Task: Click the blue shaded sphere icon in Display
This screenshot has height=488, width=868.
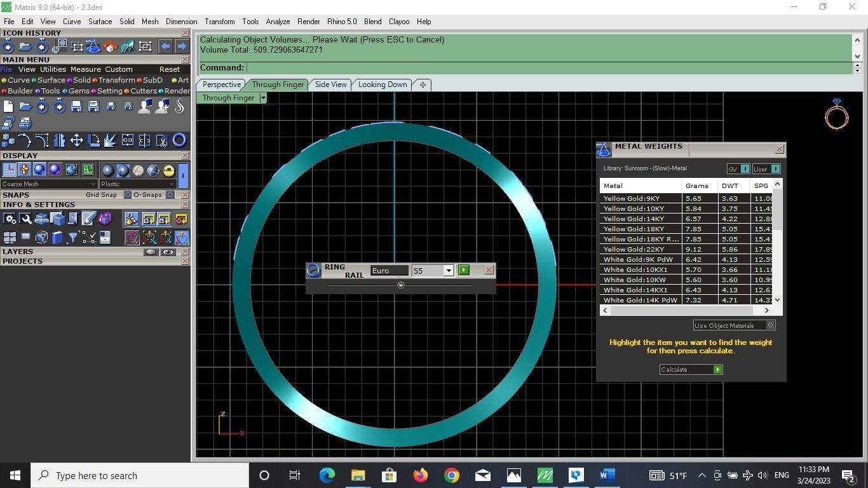Action: (39, 170)
